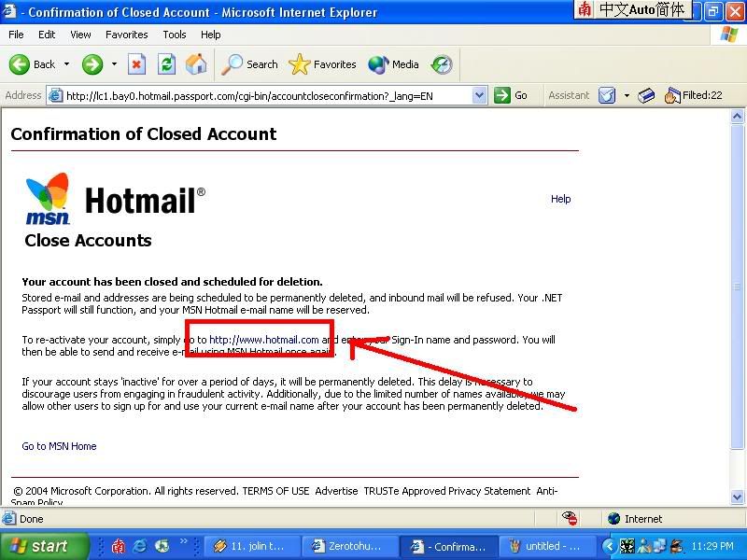The height and width of the screenshot is (560, 747).
Task: Switch to the '- Confirma...' taskbar window
Action: point(450,546)
